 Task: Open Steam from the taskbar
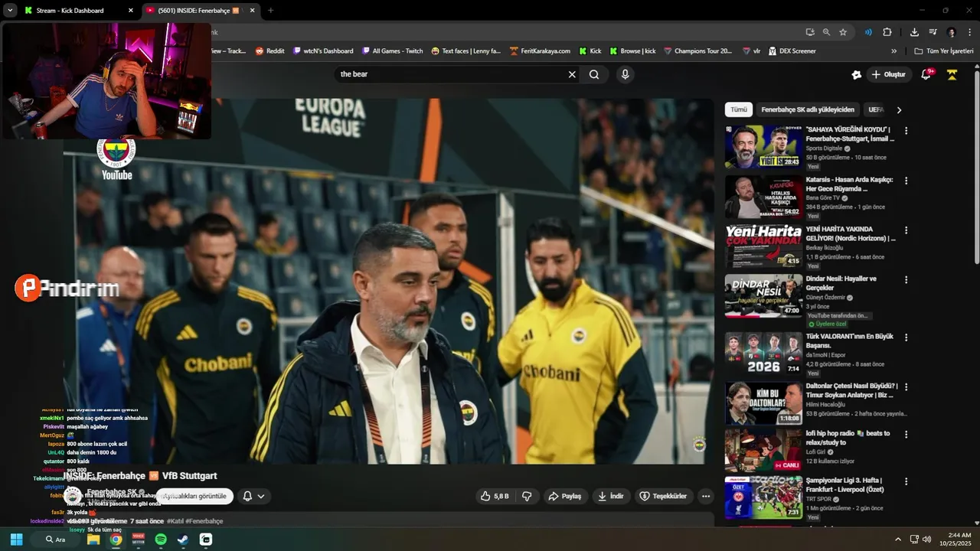point(183,540)
